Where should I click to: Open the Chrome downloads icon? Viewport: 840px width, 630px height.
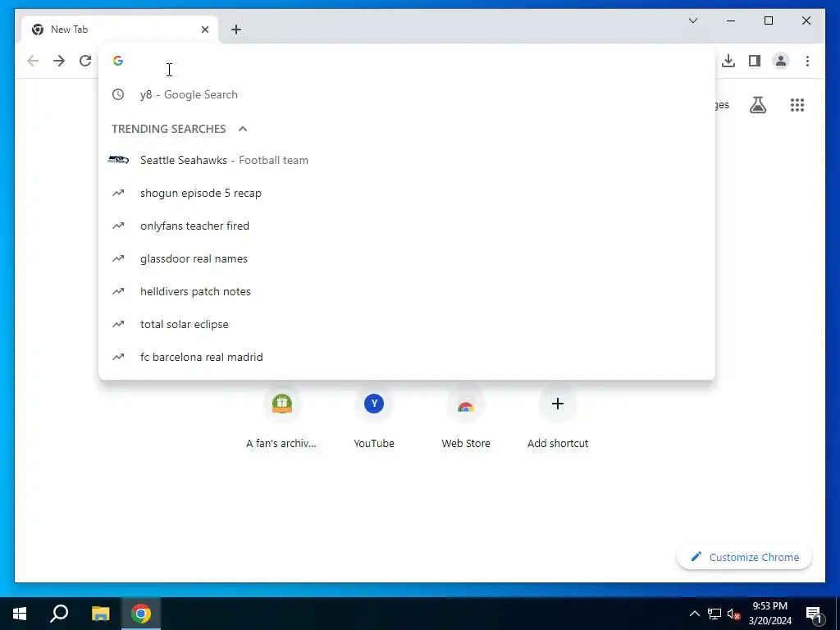[728, 61]
